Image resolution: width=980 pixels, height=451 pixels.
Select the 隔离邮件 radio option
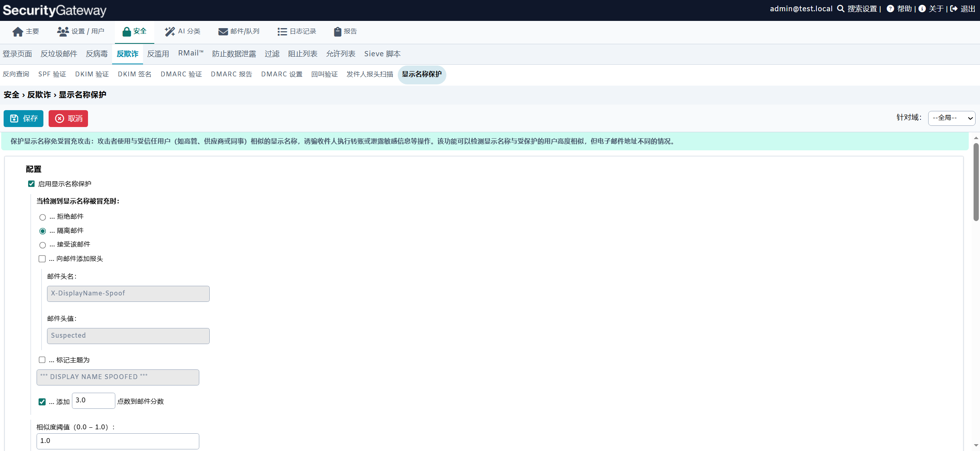[43, 231]
